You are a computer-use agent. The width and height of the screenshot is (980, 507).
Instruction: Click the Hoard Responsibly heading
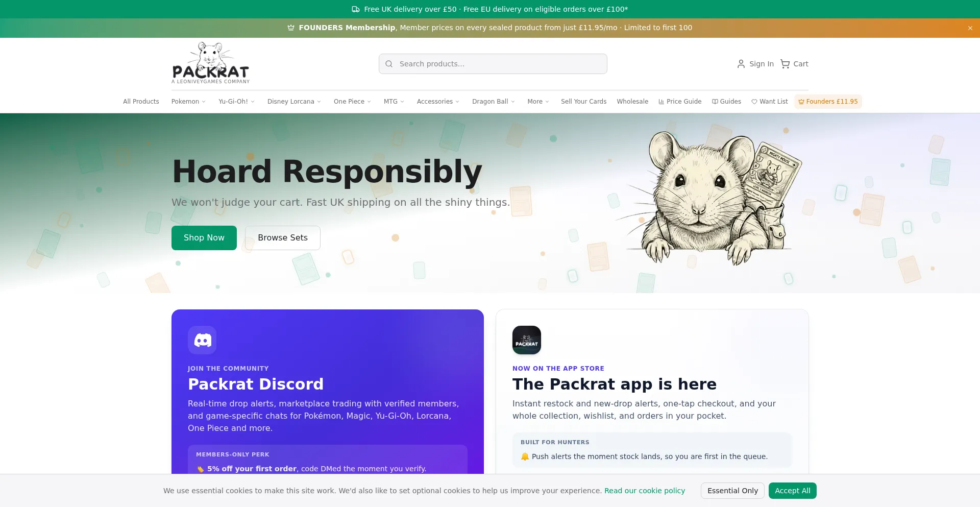[327, 172]
